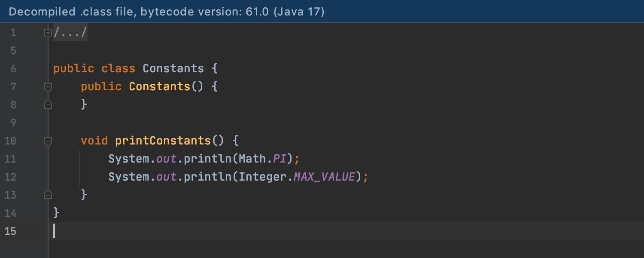Place the caret on empty line 9
The image size is (644, 258).
tap(172, 123)
